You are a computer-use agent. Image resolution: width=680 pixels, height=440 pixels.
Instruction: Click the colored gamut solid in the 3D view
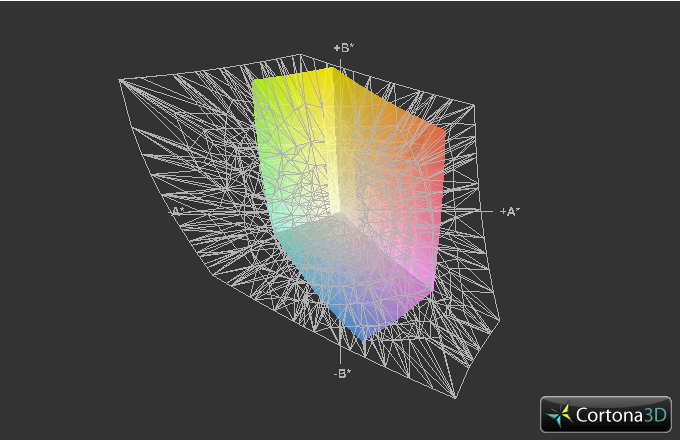pos(349,204)
